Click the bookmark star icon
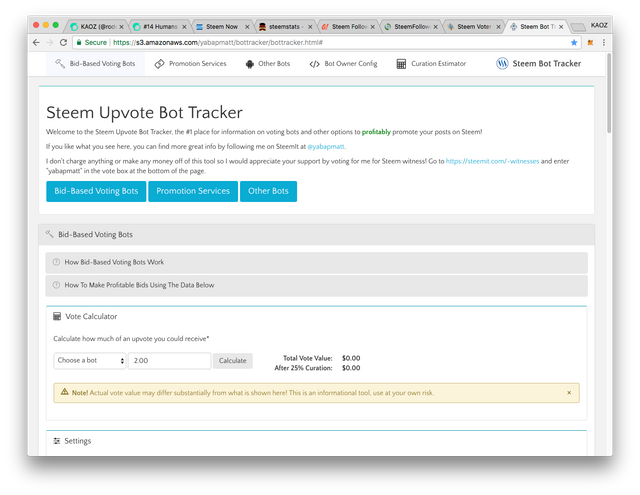Image resolution: width=640 pixels, height=495 pixels. pos(574,42)
